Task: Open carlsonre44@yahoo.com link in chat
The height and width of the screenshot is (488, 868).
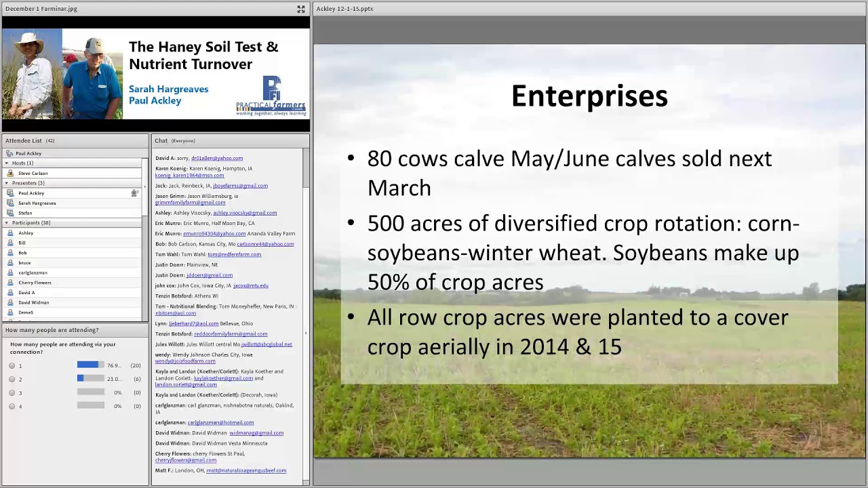Action: pyautogui.click(x=265, y=244)
